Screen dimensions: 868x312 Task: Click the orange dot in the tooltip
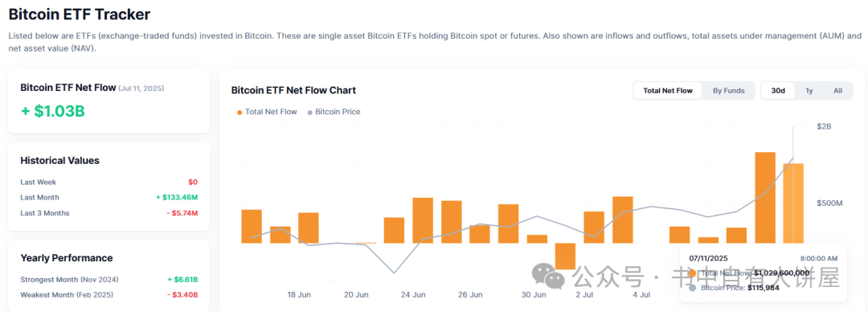click(693, 273)
